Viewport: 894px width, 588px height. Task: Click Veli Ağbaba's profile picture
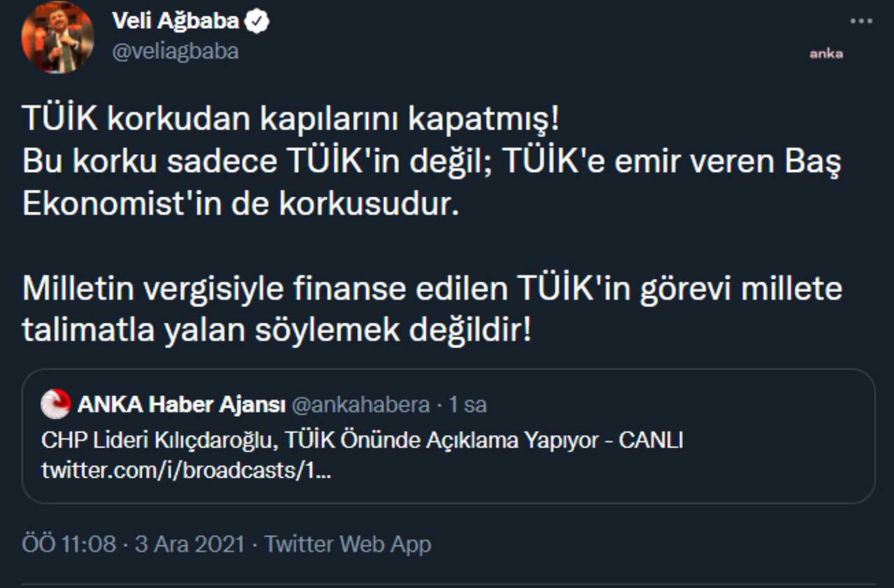point(58,38)
